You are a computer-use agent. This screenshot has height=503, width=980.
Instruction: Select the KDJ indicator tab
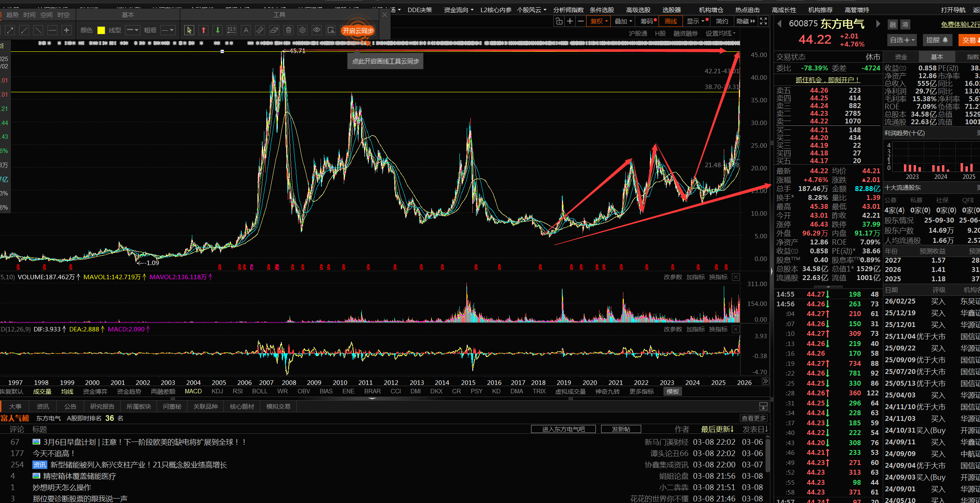pyautogui.click(x=217, y=391)
